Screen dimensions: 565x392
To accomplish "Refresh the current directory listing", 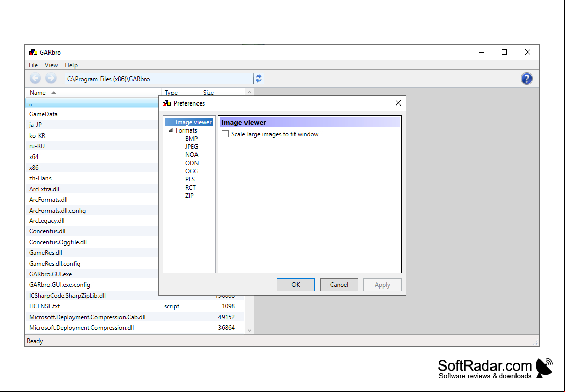I will point(259,79).
